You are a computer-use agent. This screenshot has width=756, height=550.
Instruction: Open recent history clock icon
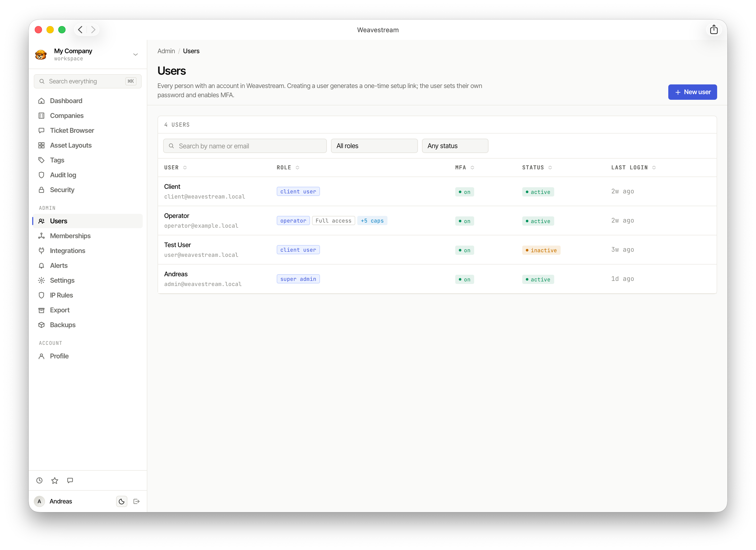(x=39, y=480)
